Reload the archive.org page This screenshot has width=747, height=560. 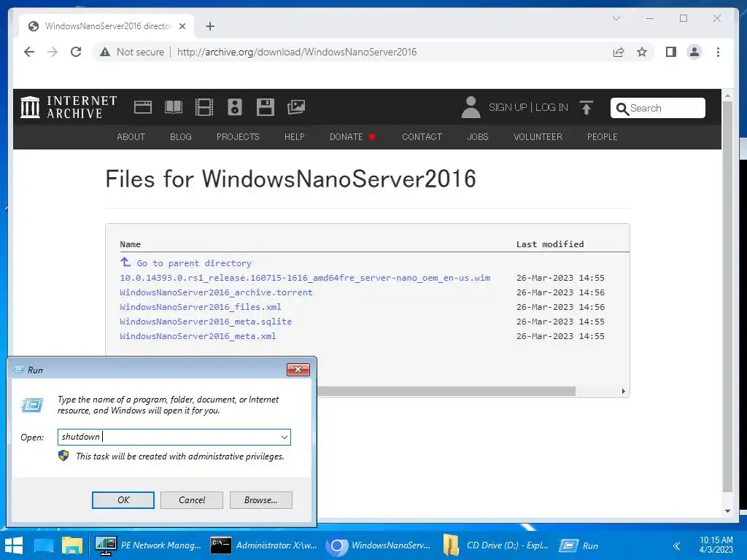pyautogui.click(x=76, y=52)
